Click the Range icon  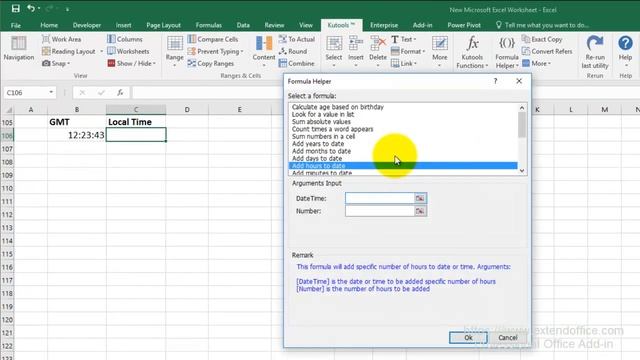[x=174, y=44]
